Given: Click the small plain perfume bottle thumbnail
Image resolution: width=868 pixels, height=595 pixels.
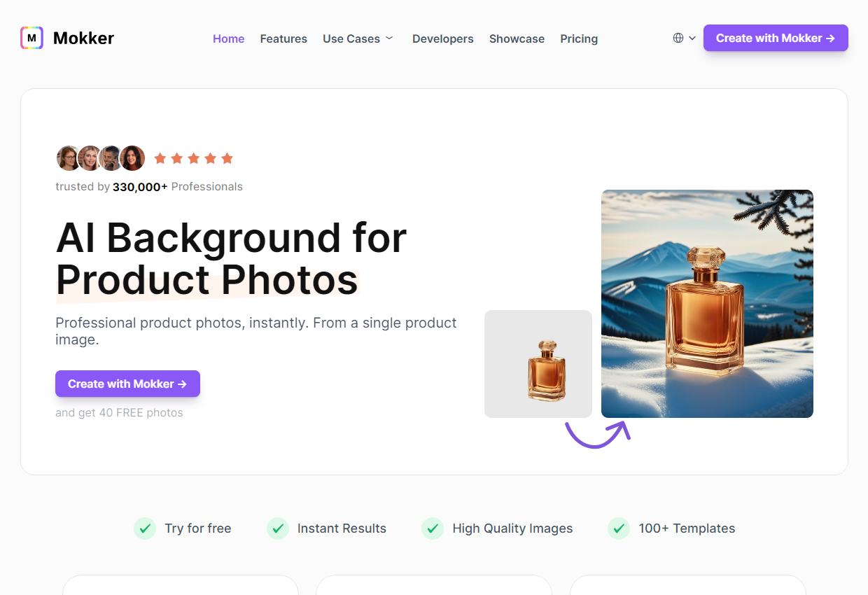Looking at the screenshot, I should click(538, 364).
